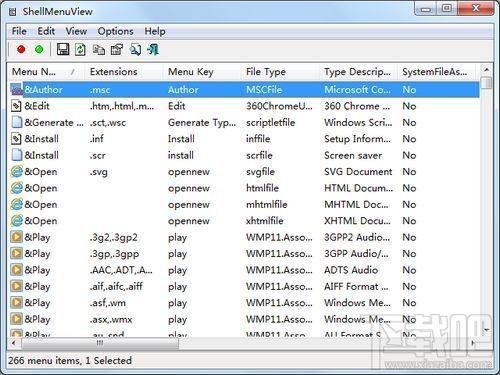Image resolution: width=500 pixels, height=375 pixels.
Task: Sort by the File Type column header
Action: pos(280,72)
